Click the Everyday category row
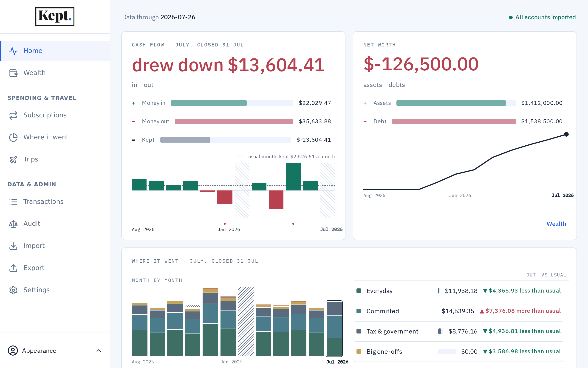The image size is (588, 368). [x=458, y=291]
